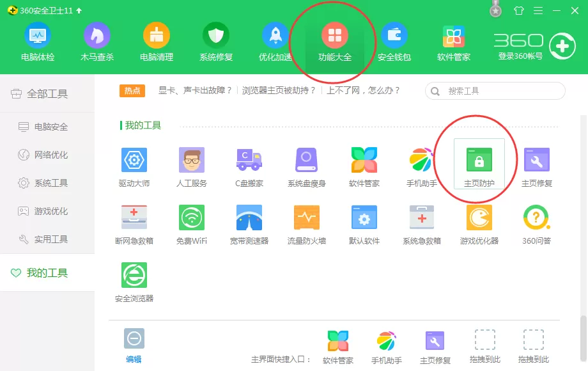Open 软件管家 shortcut in bottom bar
The height and width of the screenshot is (371, 588).
point(338,347)
